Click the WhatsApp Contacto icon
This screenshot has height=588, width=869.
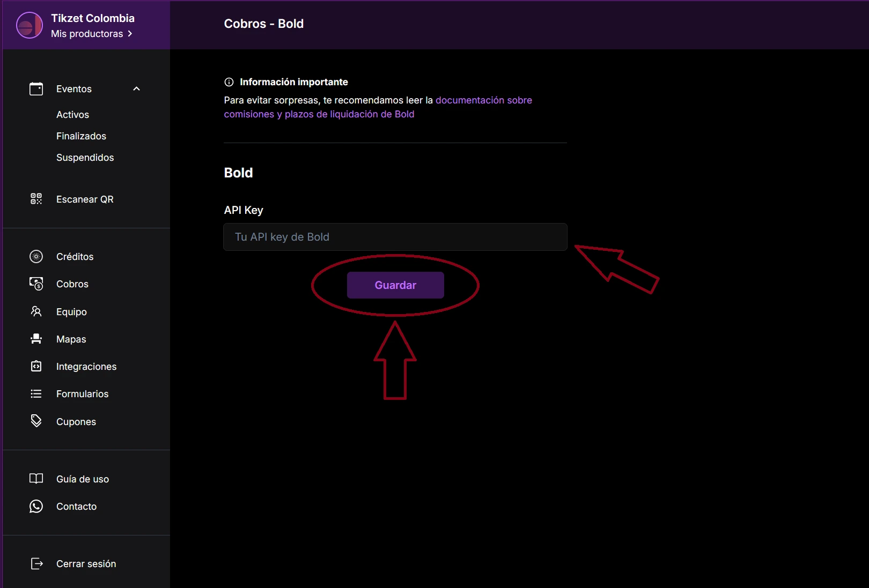click(36, 507)
